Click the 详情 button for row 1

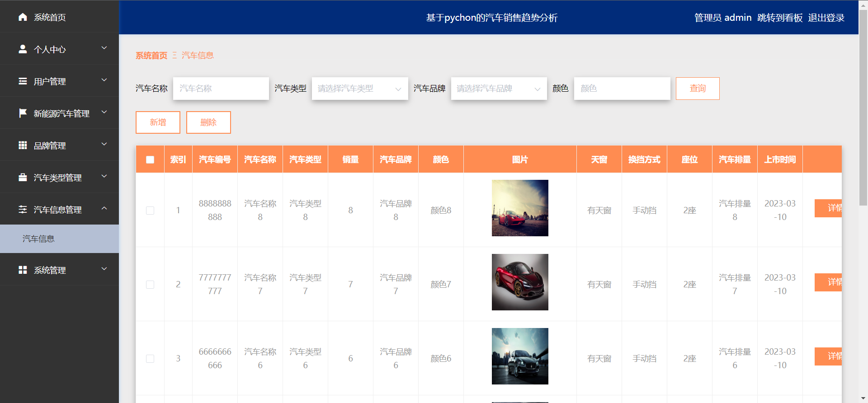(x=828, y=208)
